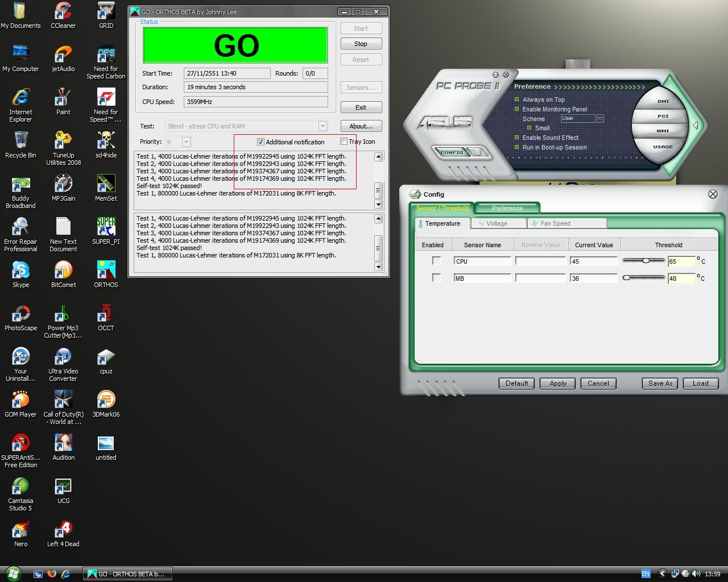Toggle the Additional notification checkbox
The height and width of the screenshot is (582, 728).
[260, 142]
